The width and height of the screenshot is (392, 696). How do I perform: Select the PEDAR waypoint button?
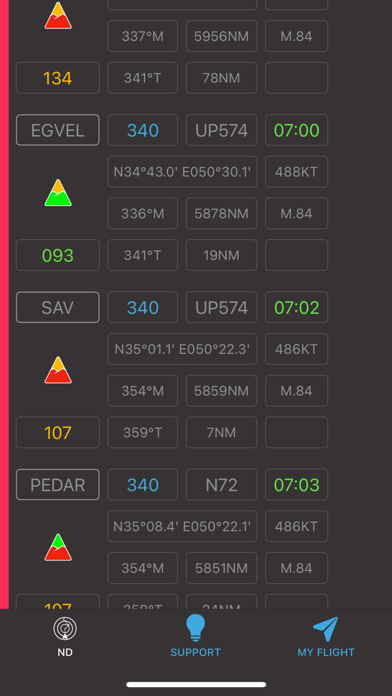(x=58, y=484)
